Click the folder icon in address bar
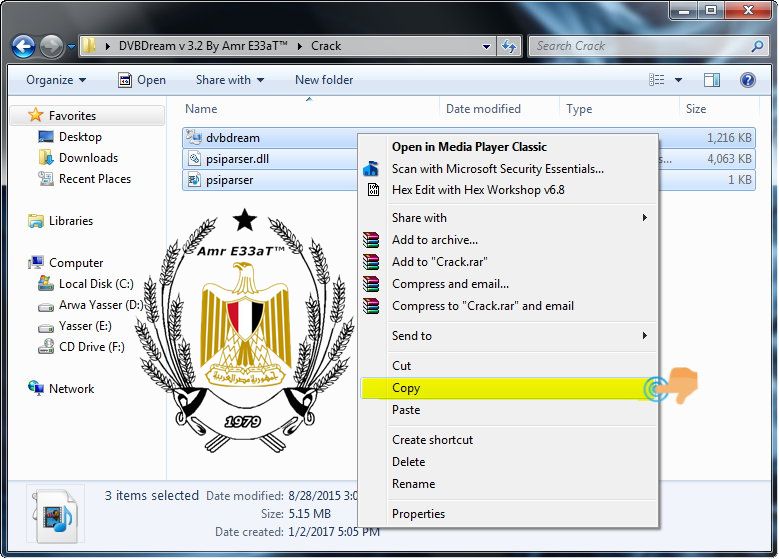This screenshot has height=559, width=779. [x=89, y=46]
